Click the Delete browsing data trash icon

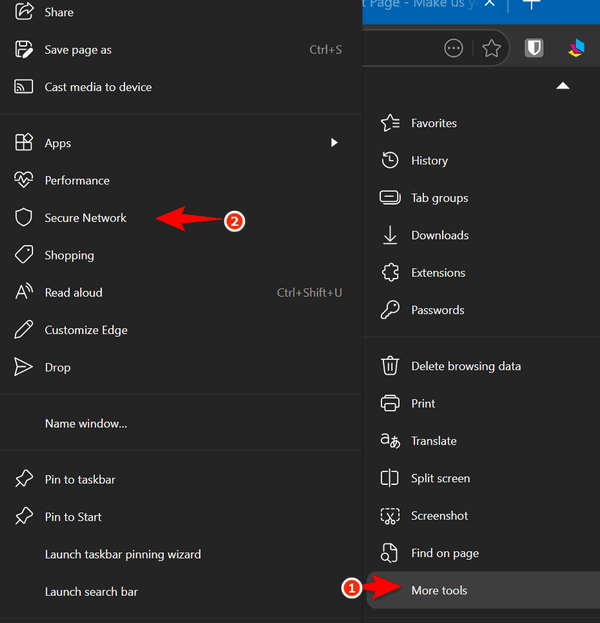(x=390, y=366)
